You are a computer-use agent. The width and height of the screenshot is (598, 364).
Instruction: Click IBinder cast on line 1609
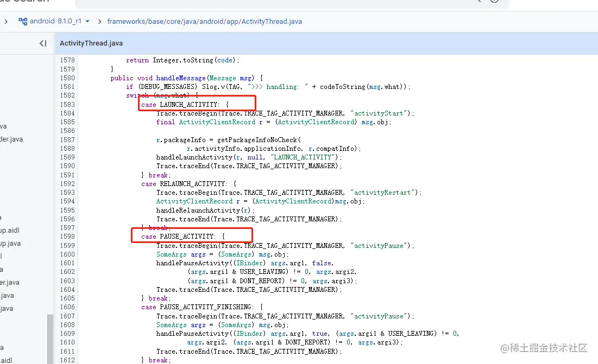249,334
